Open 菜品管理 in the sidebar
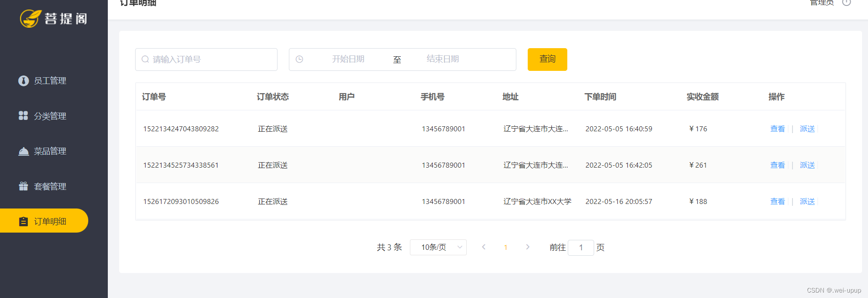 (x=44, y=151)
